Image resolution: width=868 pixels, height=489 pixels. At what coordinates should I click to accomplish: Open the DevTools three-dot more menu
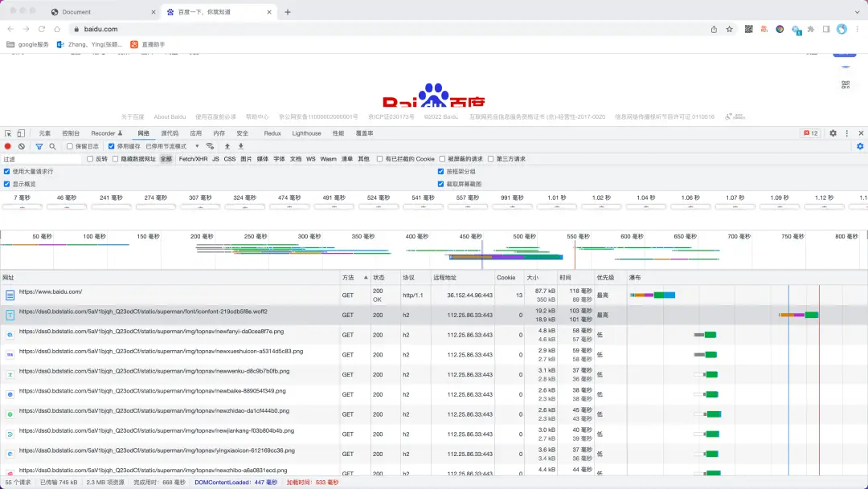coord(847,133)
